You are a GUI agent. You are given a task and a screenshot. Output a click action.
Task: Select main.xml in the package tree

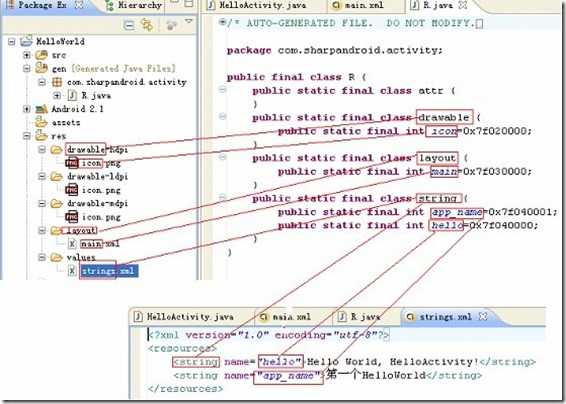pos(100,244)
